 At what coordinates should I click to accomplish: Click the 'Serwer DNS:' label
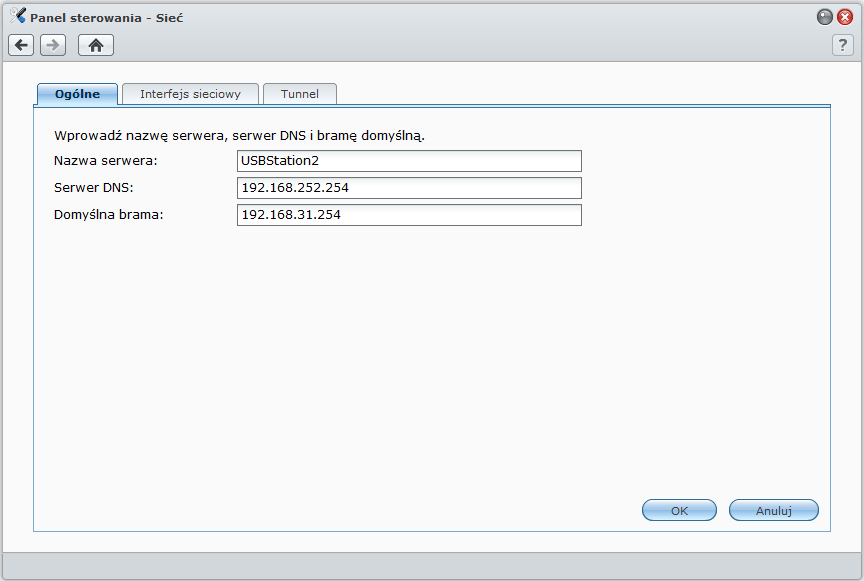point(94,187)
